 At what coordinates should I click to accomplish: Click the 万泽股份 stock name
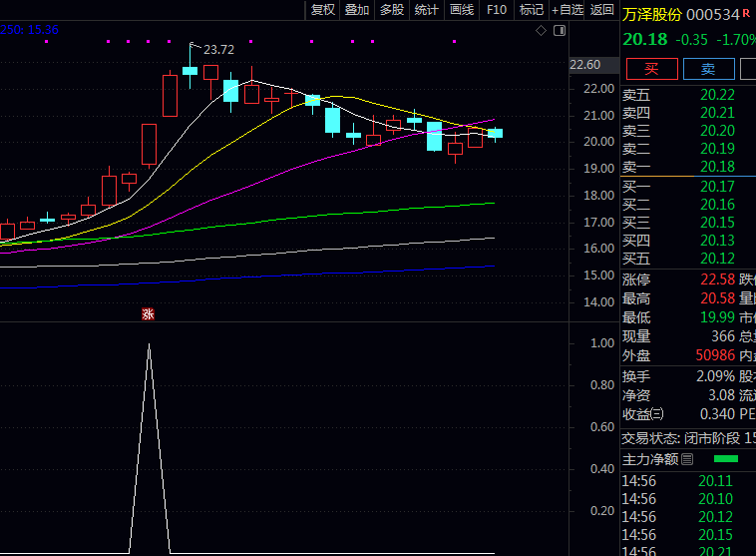[x=652, y=15]
